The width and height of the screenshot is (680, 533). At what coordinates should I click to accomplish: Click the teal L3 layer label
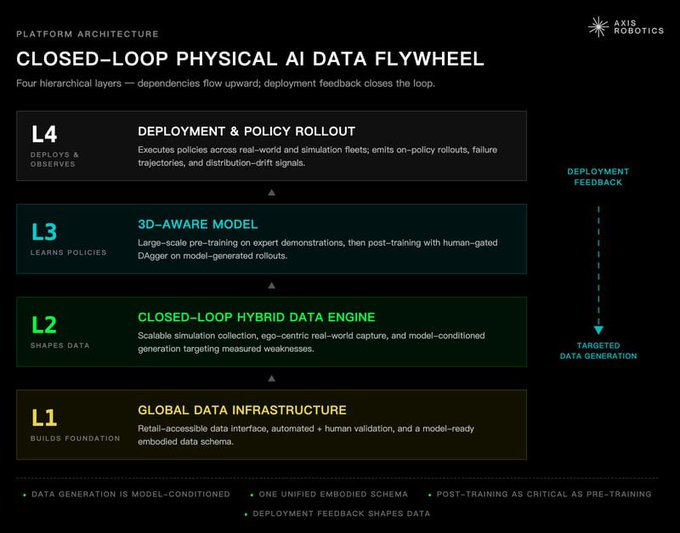[44, 232]
